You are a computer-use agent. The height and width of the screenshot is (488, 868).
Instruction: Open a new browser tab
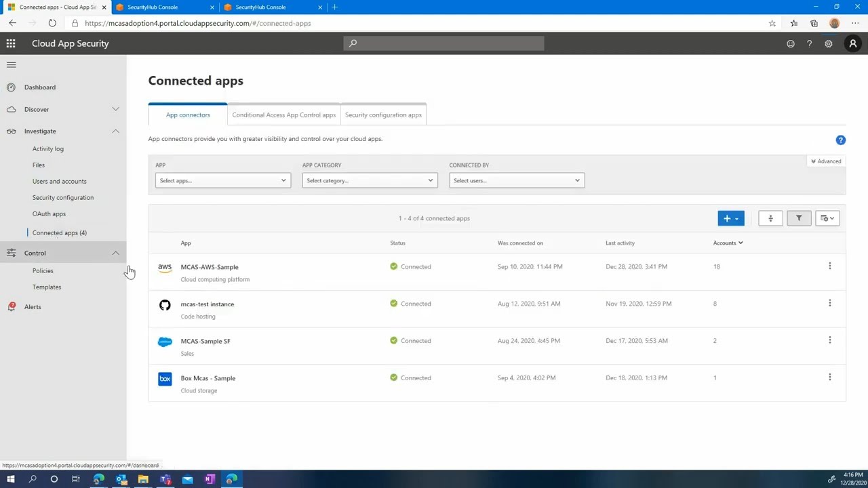coord(335,7)
